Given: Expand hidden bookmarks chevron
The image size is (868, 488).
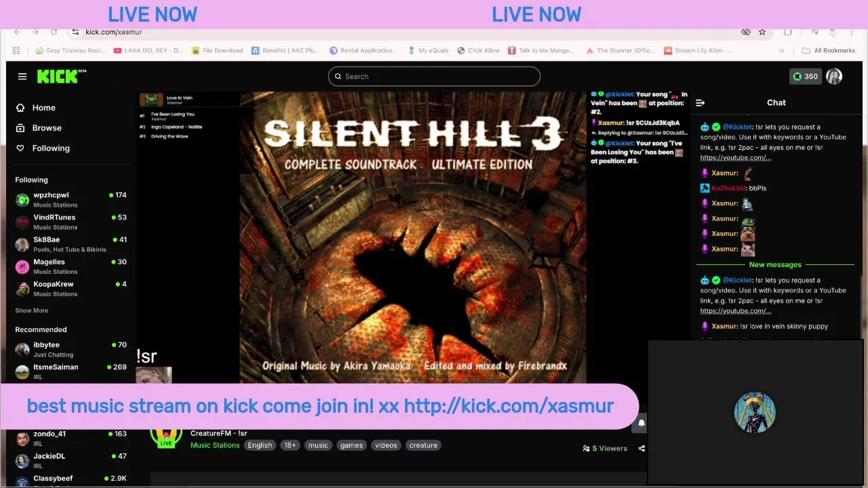Looking at the screenshot, I should click(x=782, y=51).
